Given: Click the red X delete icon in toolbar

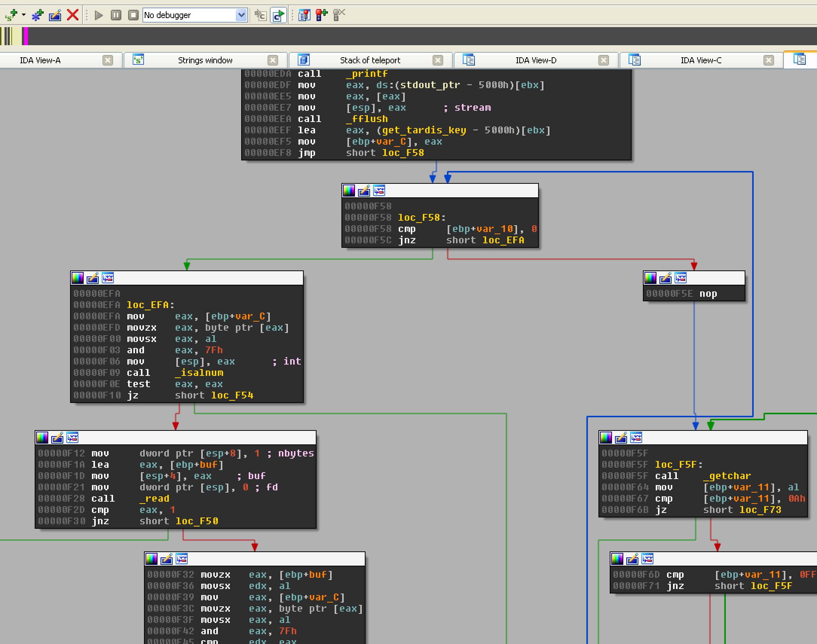Looking at the screenshot, I should (x=72, y=15).
